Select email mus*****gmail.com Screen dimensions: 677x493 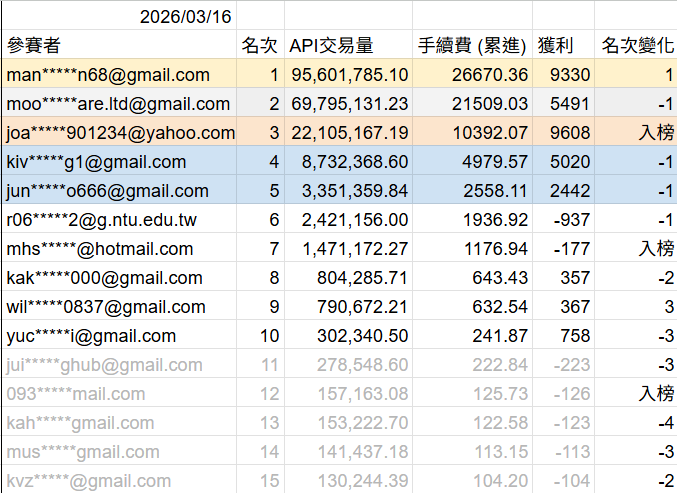(83, 452)
